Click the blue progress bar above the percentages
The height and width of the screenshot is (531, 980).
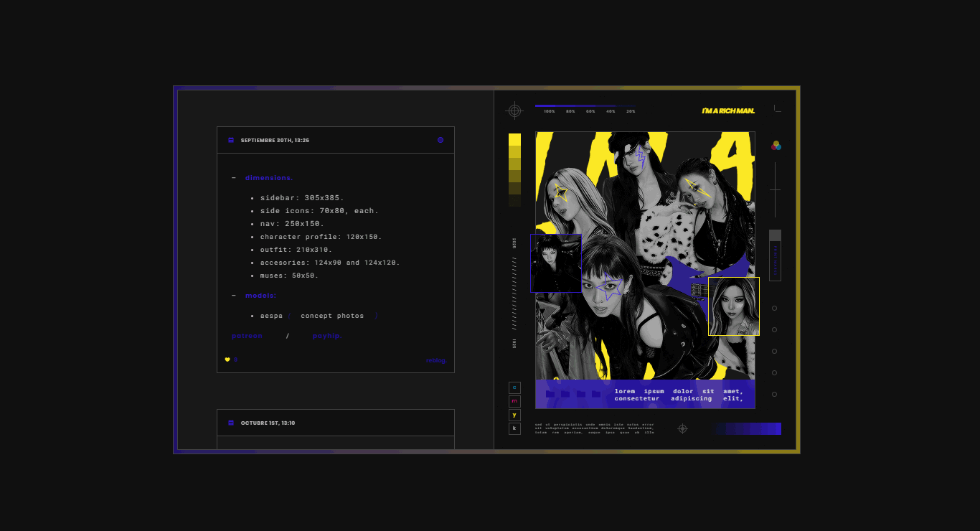tap(585, 105)
